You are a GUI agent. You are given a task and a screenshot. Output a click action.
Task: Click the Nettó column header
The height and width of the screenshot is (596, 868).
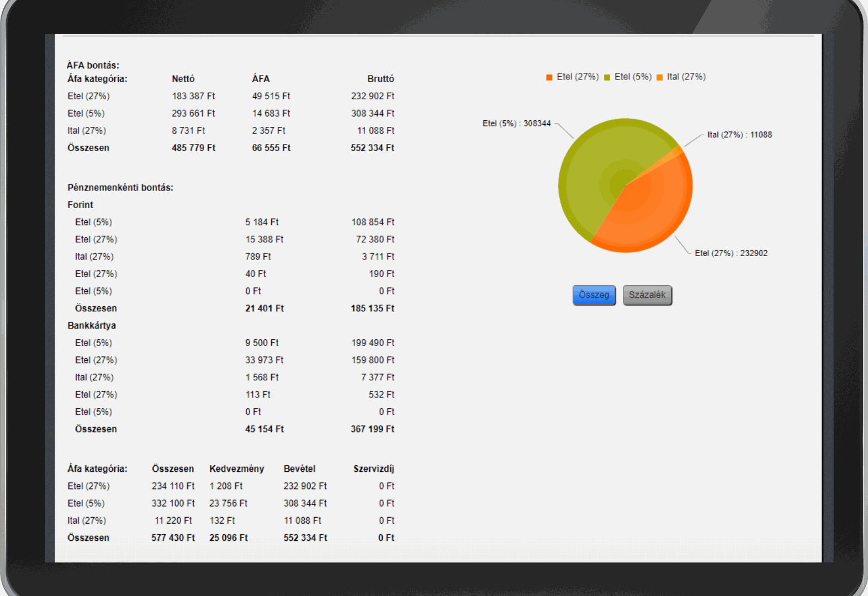183,79
